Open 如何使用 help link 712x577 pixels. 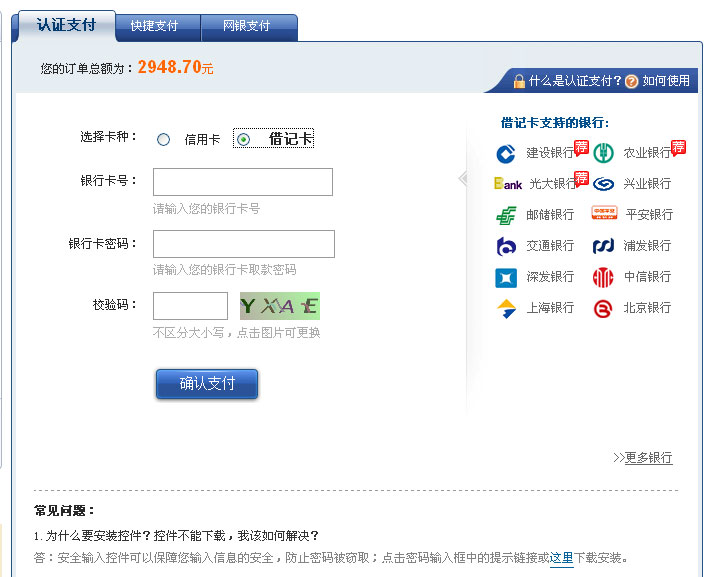666,81
